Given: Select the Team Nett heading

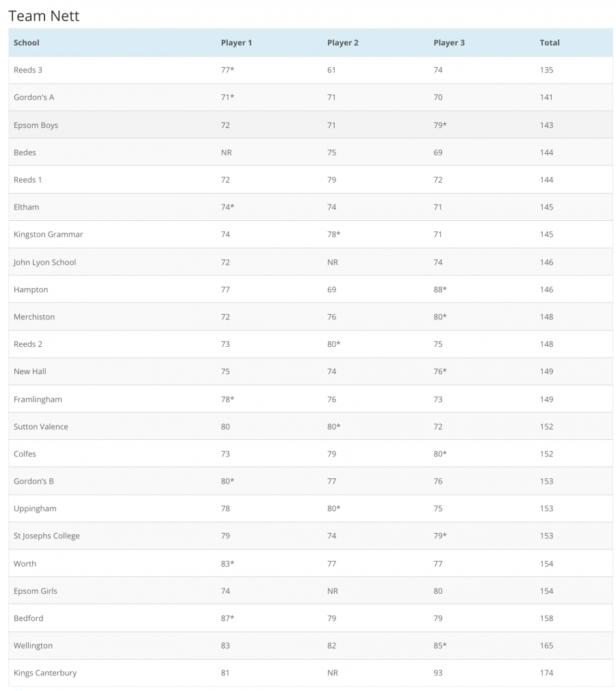Looking at the screenshot, I should coord(44,16).
